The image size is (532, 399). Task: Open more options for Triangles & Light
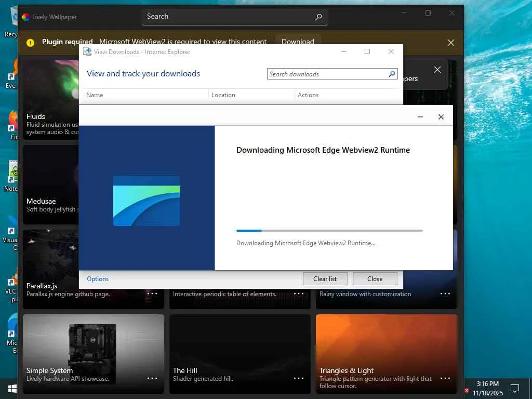[445, 378]
